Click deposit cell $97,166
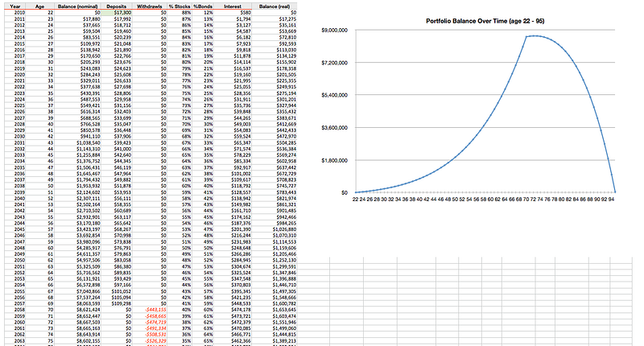The width and height of the screenshot is (644, 346). [117, 285]
